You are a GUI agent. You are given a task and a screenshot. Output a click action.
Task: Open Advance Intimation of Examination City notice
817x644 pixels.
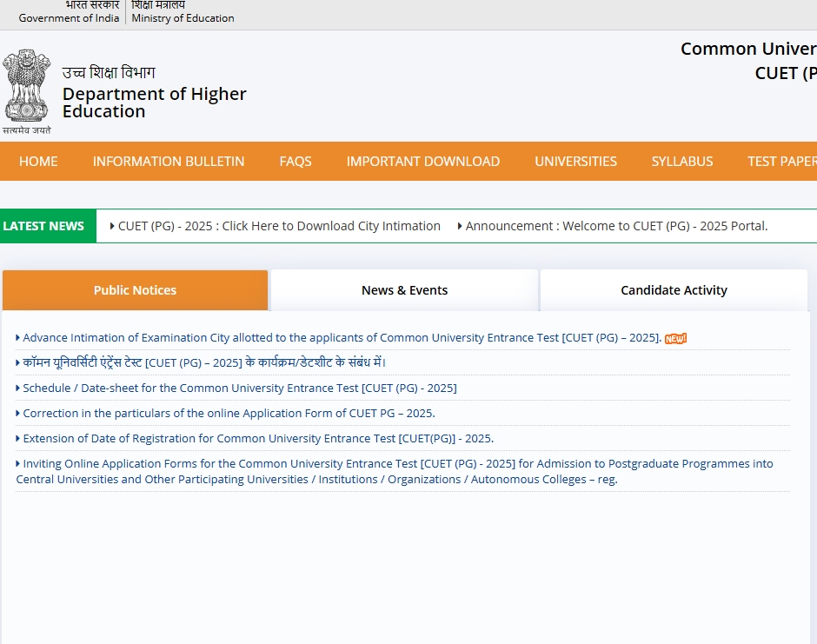(342, 337)
